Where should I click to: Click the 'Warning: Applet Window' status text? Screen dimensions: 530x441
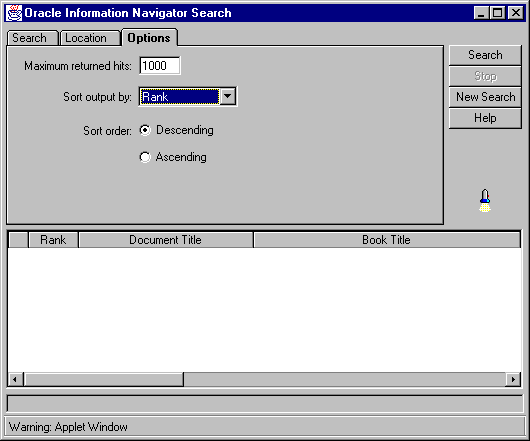[x=68, y=427]
